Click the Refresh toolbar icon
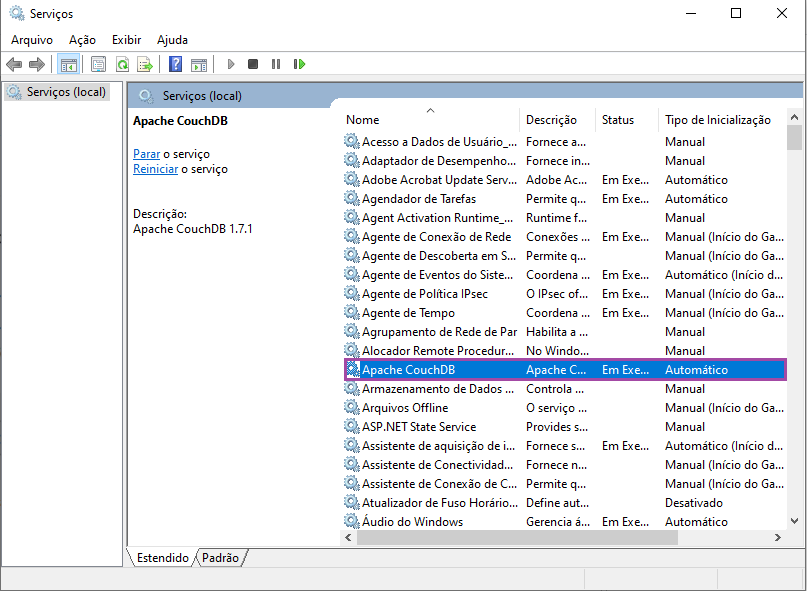Image resolution: width=807 pixels, height=591 pixels. pos(121,64)
